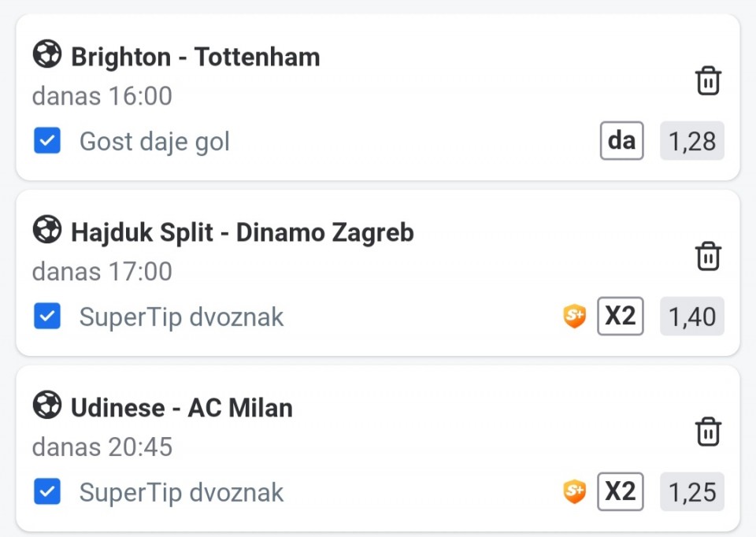Toggle checkbox for Hajduk Split SuperTip dvoznak
The height and width of the screenshot is (537, 756).
(x=47, y=317)
